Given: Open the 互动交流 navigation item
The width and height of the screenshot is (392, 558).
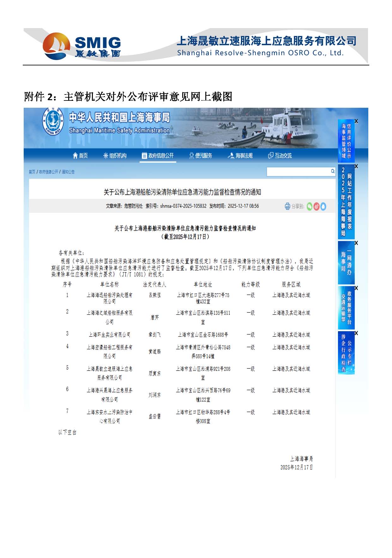Looking at the screenshot, I should [x=280, y=155].
